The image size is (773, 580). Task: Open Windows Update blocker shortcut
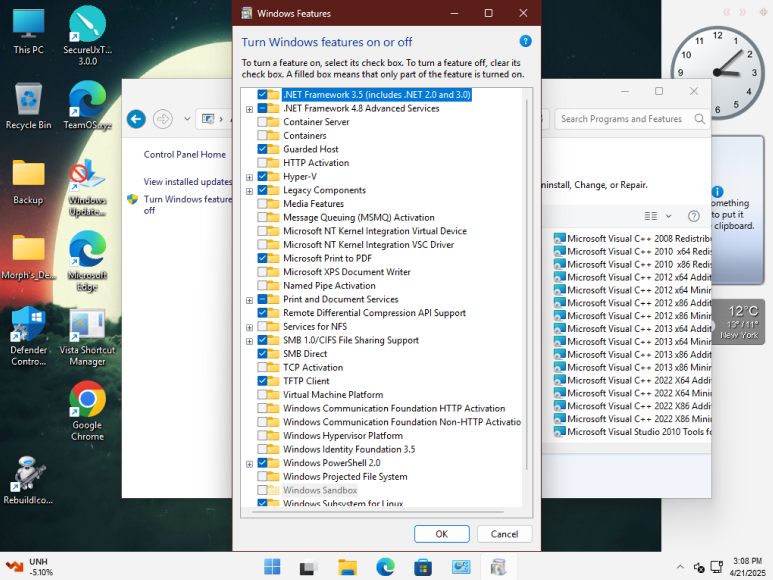tap(87, 187)
